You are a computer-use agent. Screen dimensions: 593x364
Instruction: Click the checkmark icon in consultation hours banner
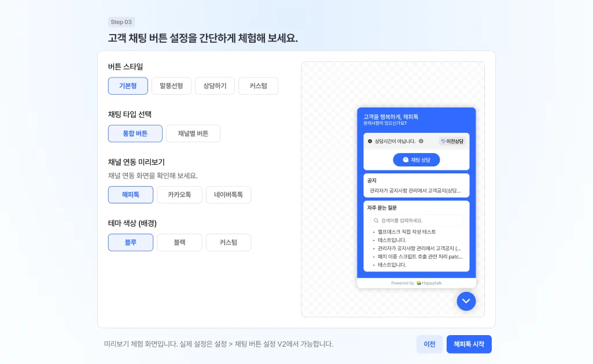(x=370, y=141)
